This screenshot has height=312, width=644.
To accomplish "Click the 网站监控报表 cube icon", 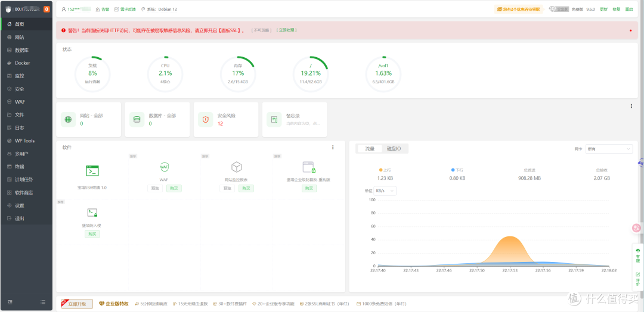I will click(x=237, y=167).
